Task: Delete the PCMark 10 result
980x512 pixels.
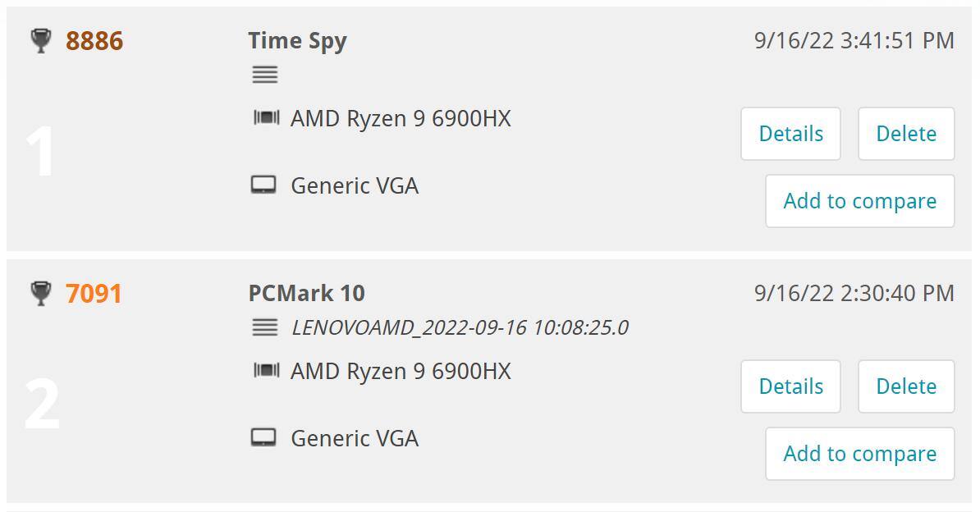Action: point(906,386)
